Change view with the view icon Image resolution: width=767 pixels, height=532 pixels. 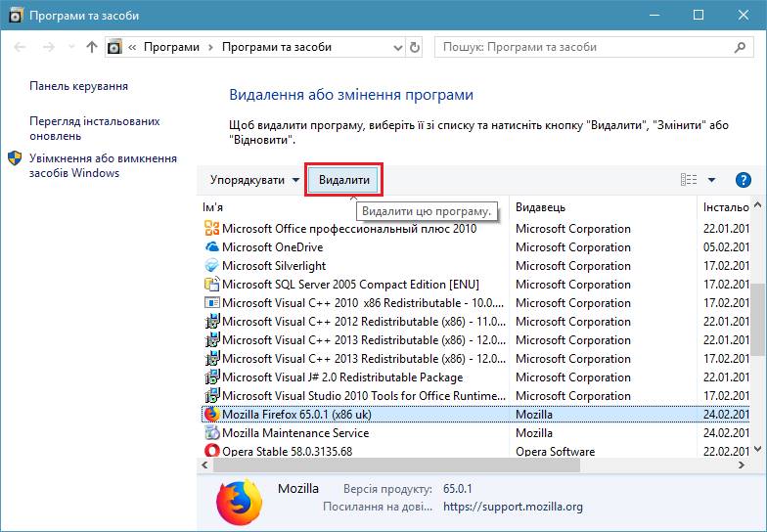[x=689, y=180]
